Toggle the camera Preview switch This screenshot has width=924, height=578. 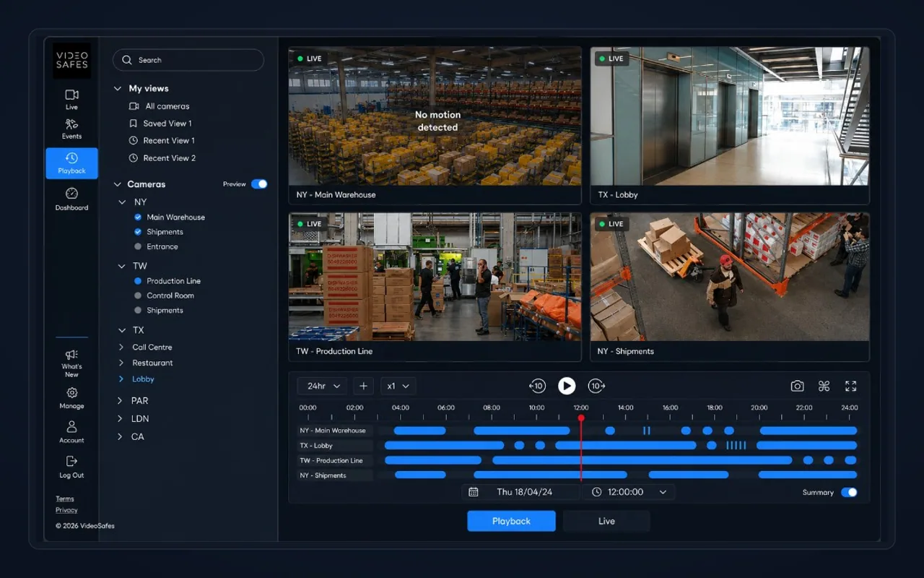tap(259, 184)
